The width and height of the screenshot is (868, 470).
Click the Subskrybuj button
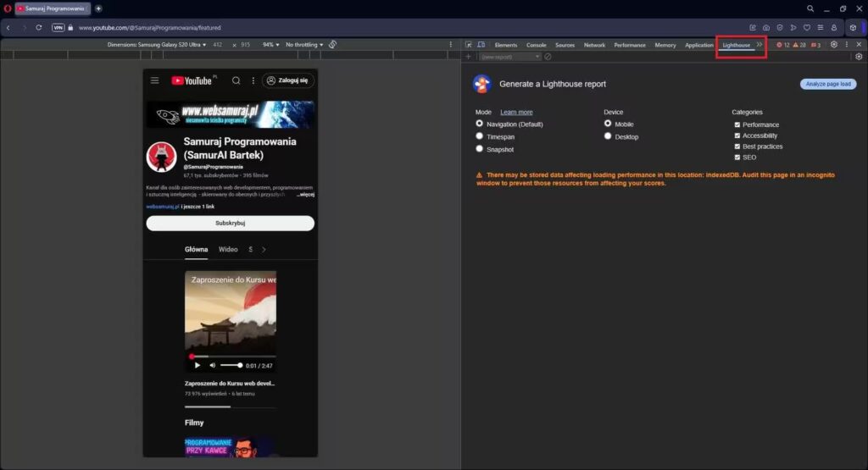point(231,224)
